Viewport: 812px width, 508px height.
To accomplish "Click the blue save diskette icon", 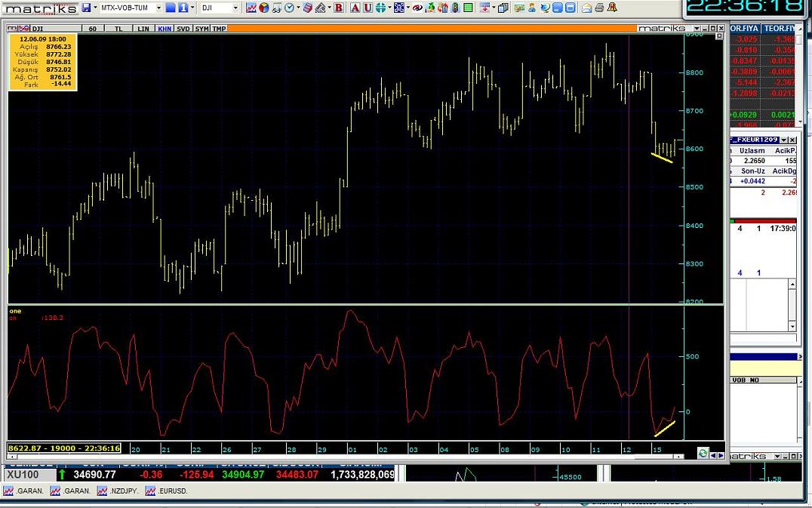I will pyautogui.click(x=86, y=8).
